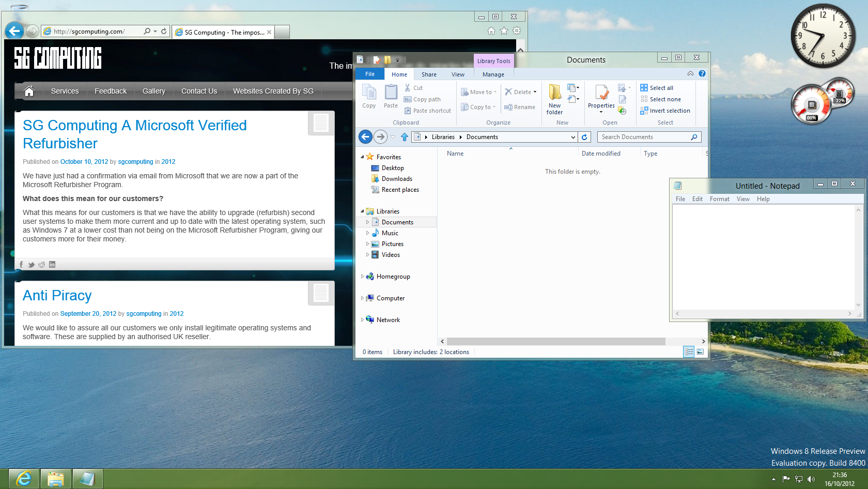This screenshot has width=868, height=489.
Task: Click Rename in the Organize group
Action: [520, 107]
